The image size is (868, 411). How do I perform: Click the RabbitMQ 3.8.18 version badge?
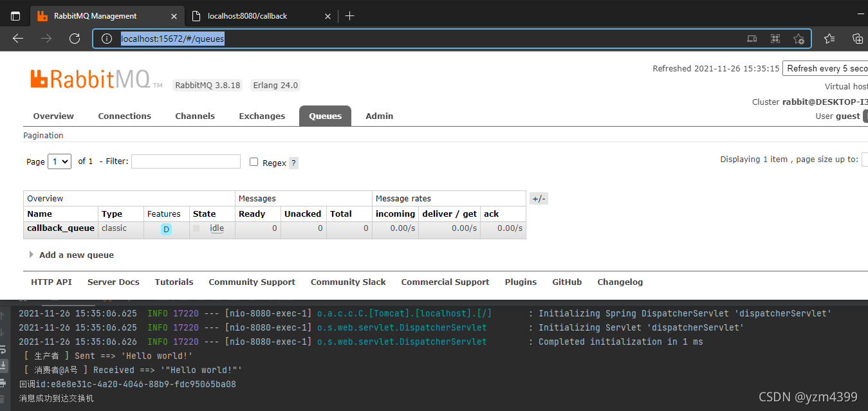(x=208, y=85)
